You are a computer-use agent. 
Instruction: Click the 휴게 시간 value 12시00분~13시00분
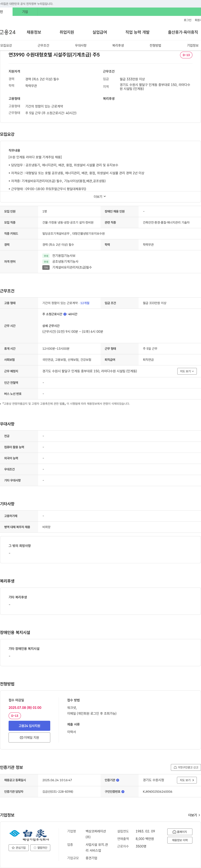point(56,348)
